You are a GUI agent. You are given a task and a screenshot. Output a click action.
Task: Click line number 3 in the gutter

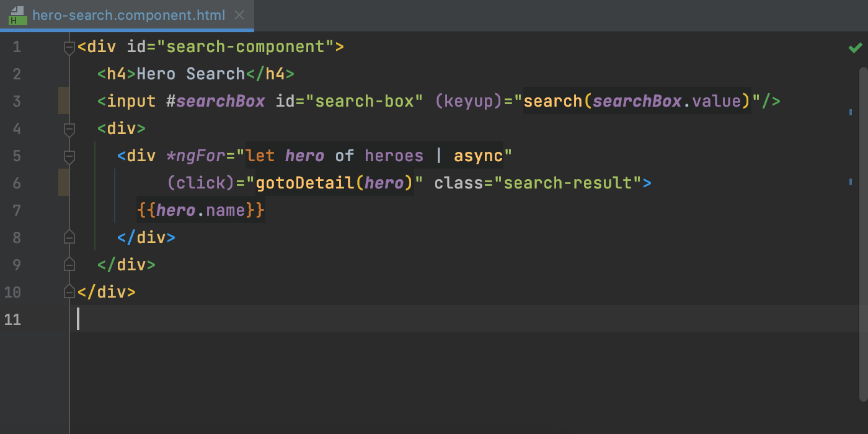[x=16, y=102]
